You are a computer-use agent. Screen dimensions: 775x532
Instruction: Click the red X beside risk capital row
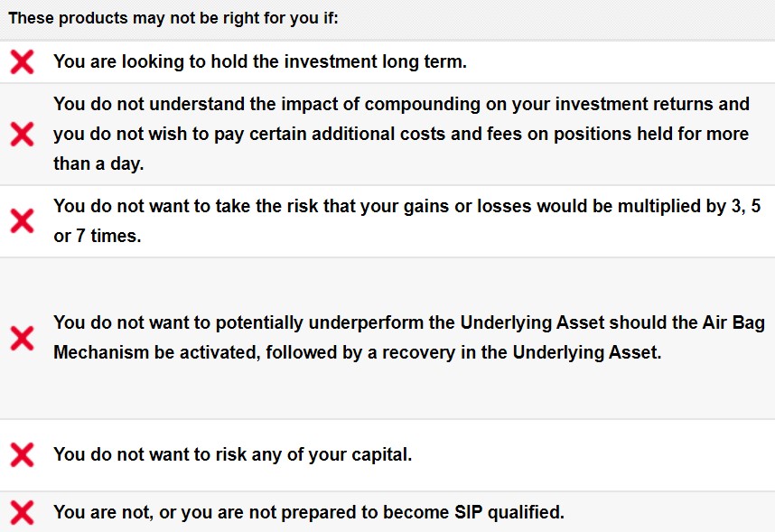22,454
